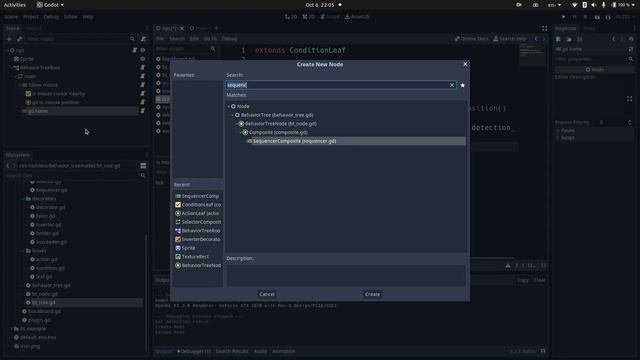Expand the bt_example folder in FileSystem
The height and width of the screenshot is (360, 640).
(x=11, y=329)
